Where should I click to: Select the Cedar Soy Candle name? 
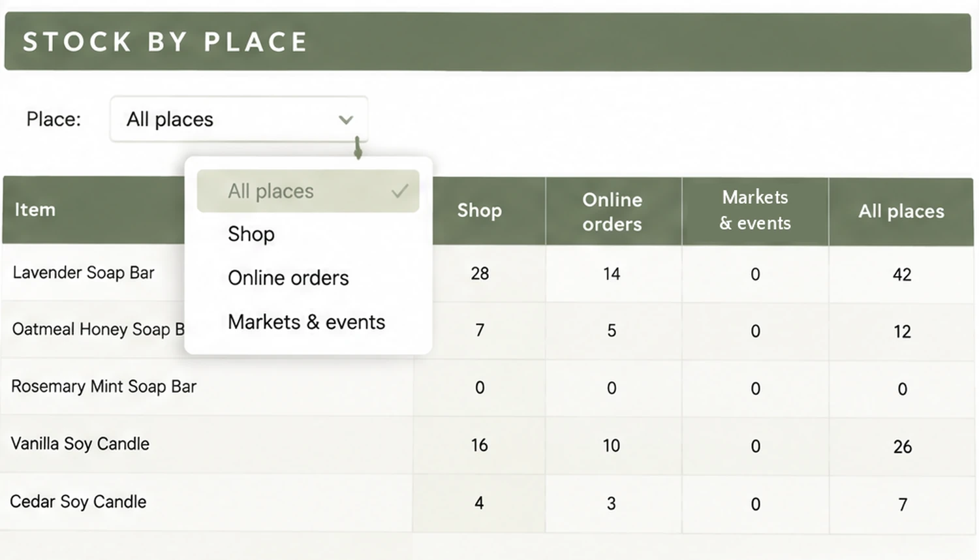click(78, 501)
